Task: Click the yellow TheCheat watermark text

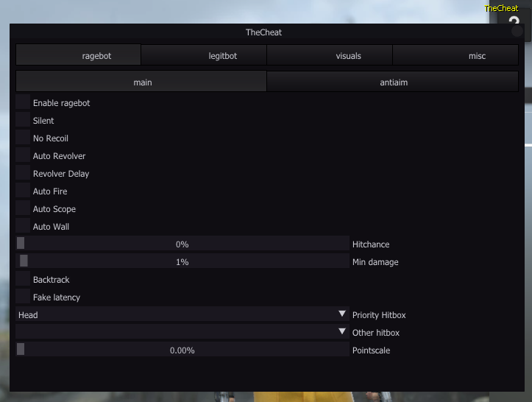Action: (501, 8)
